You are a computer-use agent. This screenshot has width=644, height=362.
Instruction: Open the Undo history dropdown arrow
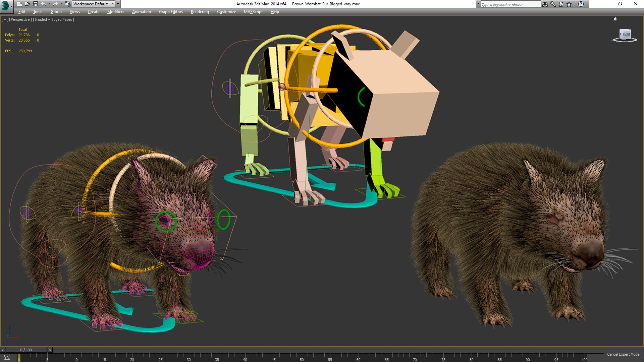click(x=49, y=4)
